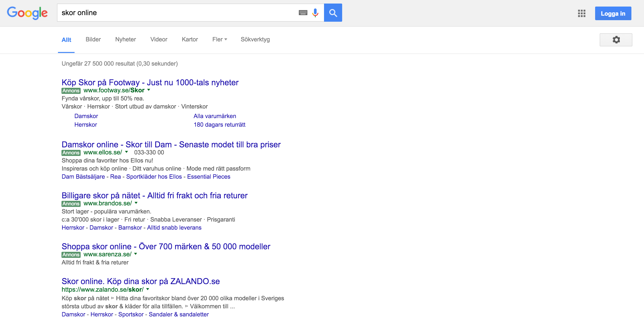Click Annons badge on Brandos ad

pos(71,204)
